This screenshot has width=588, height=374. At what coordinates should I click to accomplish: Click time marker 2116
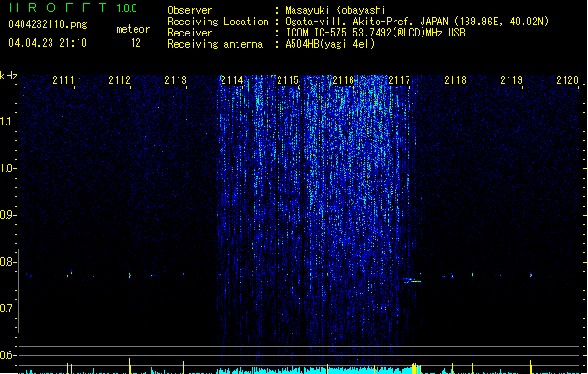pos(343,79)
